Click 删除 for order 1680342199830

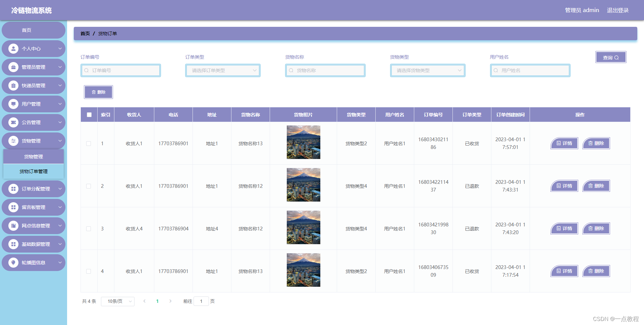click(x=596, y=229)
